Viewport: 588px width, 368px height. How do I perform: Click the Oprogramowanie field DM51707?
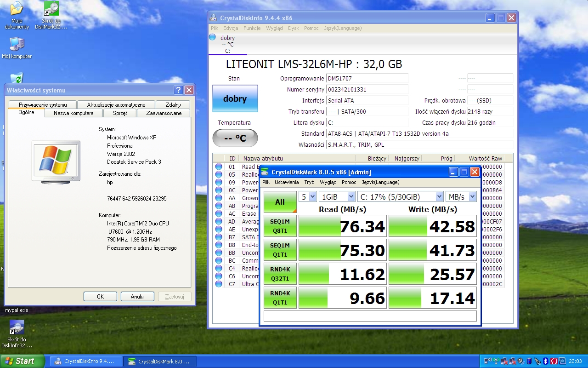(x=367, y=79)
